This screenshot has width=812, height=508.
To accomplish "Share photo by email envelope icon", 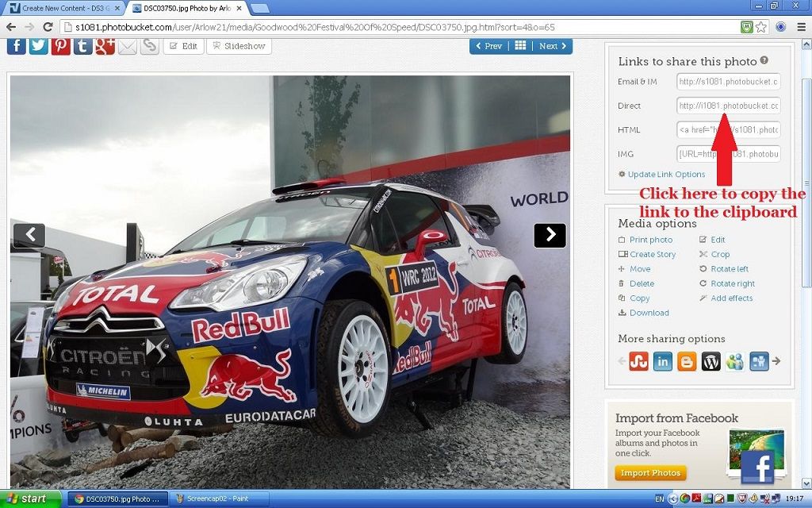I will (128, 46).
